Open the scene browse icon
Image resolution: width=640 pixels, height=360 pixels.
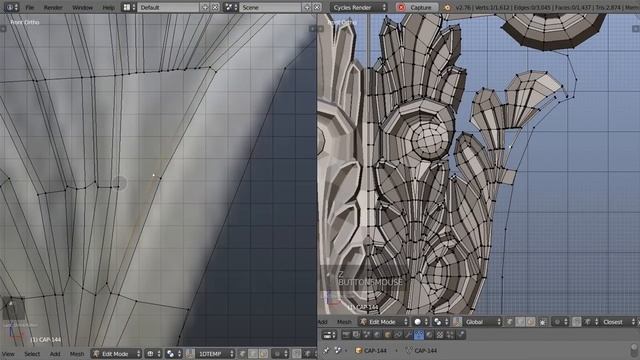point(231,7)
